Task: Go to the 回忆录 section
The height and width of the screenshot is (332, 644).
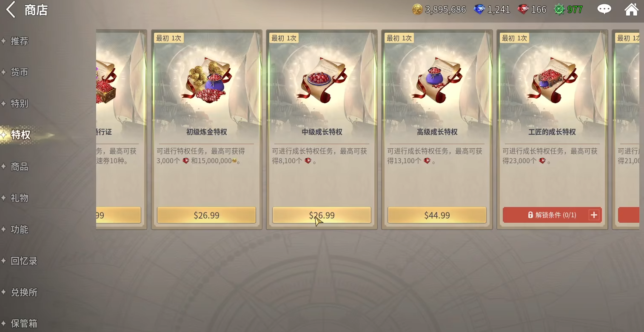Action: coord(24,261)
